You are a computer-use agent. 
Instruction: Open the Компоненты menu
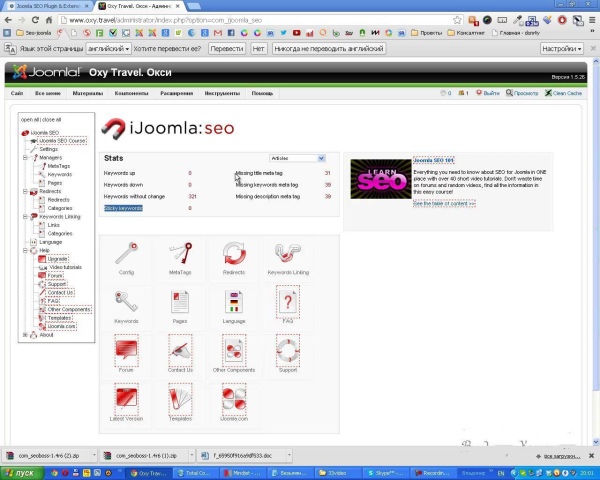pos(131,93)
